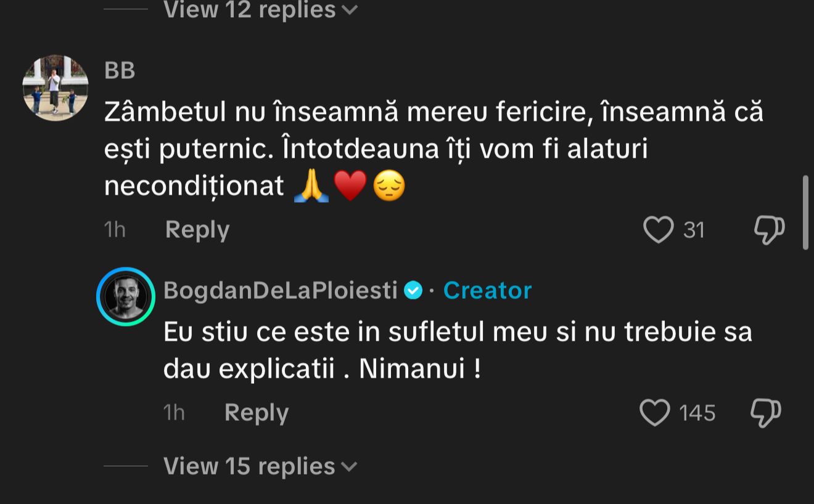Click the blue verified badge
Viewport: 814px width, 504px height.
[x=413, y=290]
